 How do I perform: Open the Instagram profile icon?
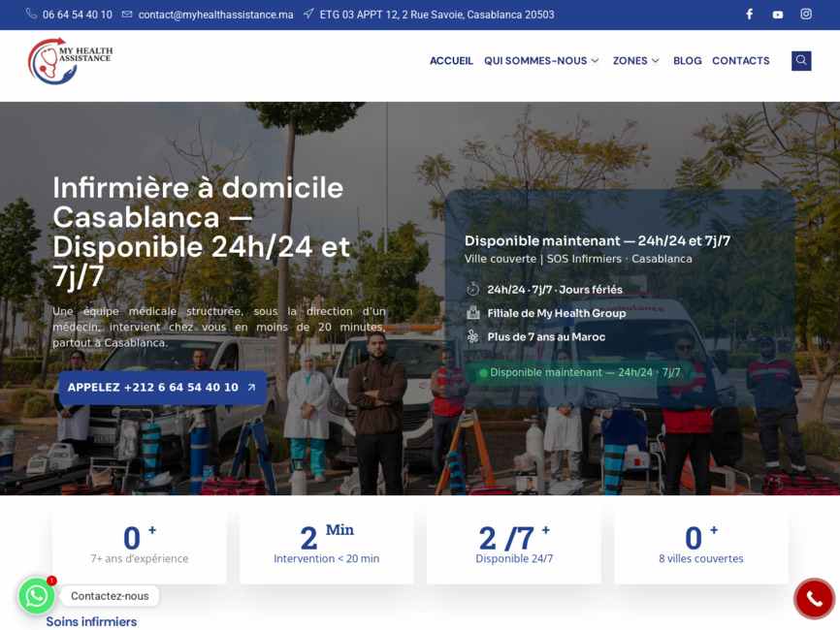[806, 15]
